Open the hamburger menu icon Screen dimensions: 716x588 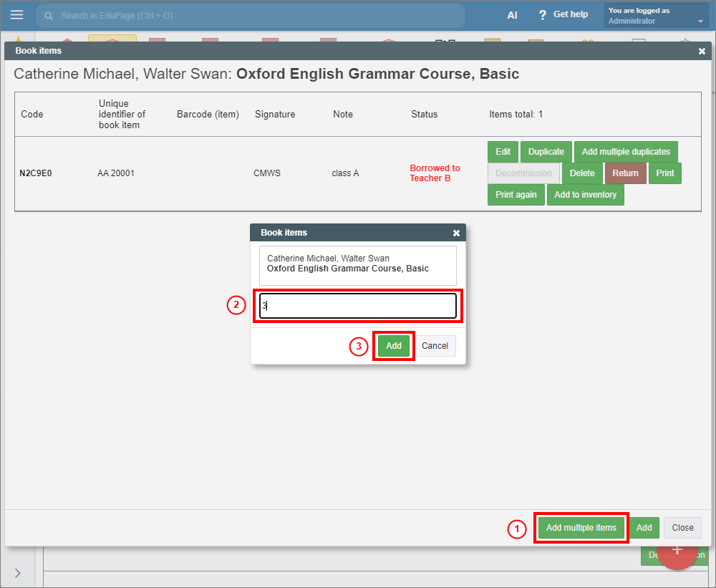click(x=16, y=15)
